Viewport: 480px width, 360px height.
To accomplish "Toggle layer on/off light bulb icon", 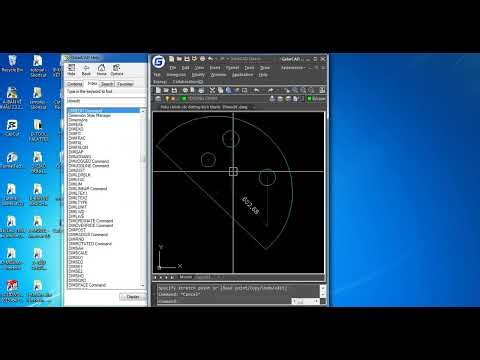I will [167, 99].
